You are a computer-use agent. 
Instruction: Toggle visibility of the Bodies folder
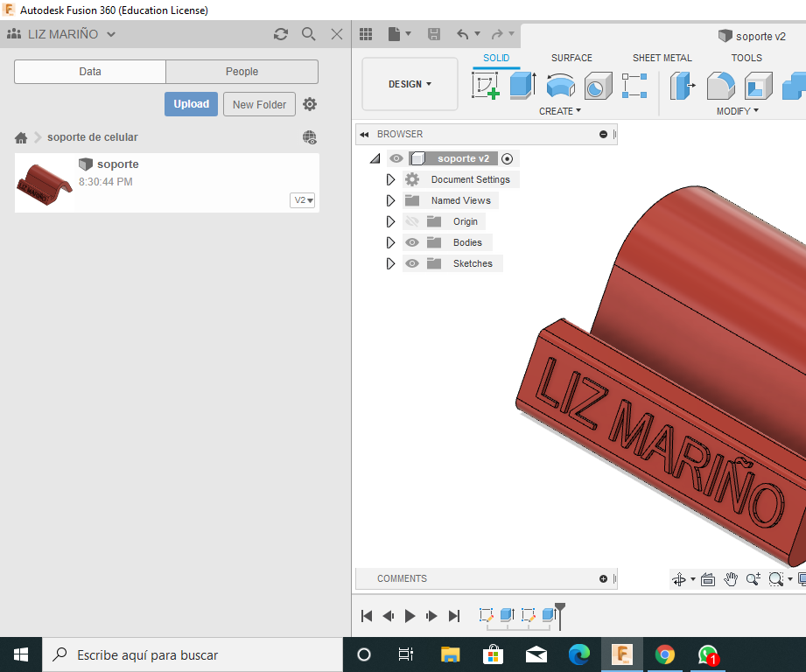click(412, 242)
